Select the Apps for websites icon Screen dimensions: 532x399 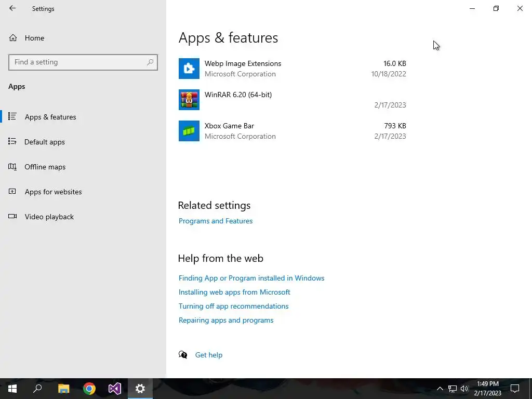[x=12, y=191]
